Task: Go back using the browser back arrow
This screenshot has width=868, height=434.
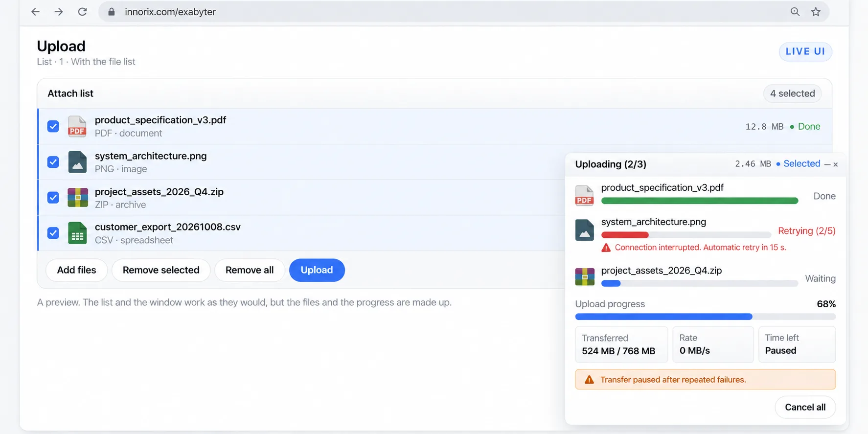Action: [35, 12]
